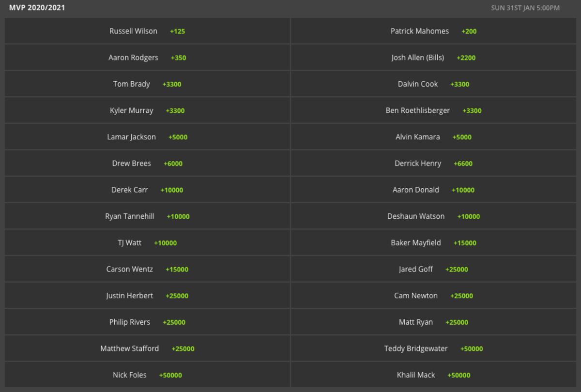Screen dimensions: 581x392
Task: Choose Teddy Bridgewater +50000
Action: [x=433, y=348]
